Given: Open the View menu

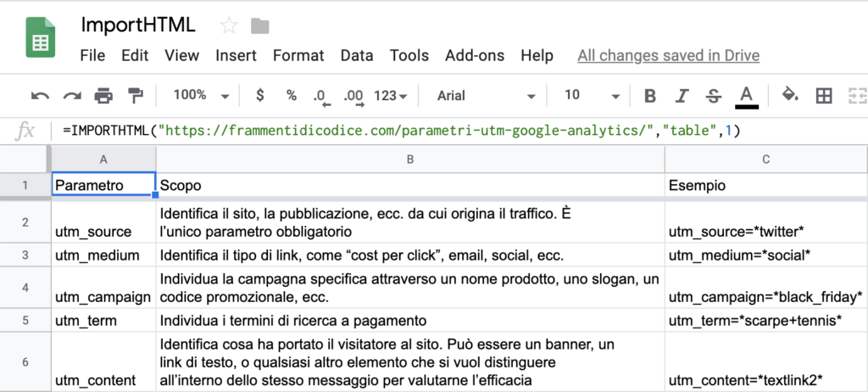Looking at the screenshot, I should coord(181,55).
